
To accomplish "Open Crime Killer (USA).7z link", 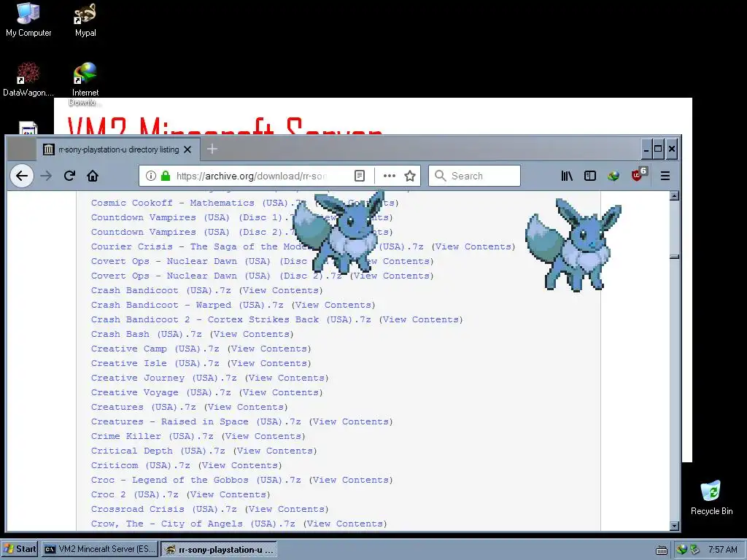I will [x=152, y=436].
